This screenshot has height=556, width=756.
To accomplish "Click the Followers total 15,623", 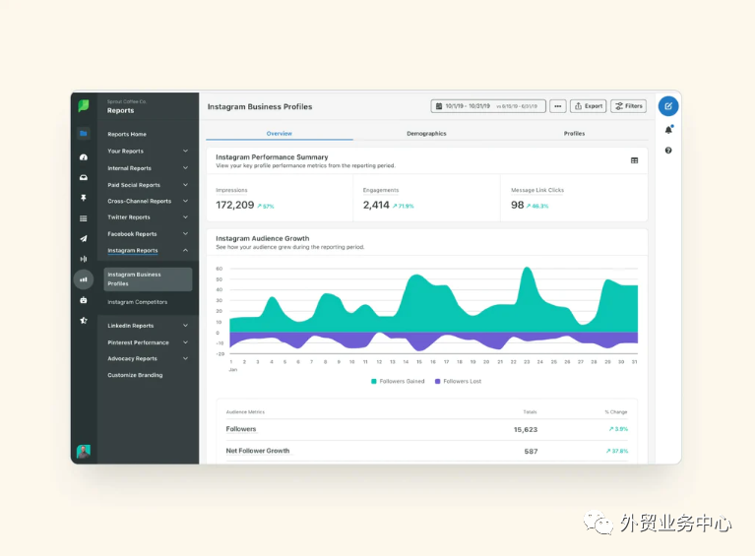I will click(526, 429).
